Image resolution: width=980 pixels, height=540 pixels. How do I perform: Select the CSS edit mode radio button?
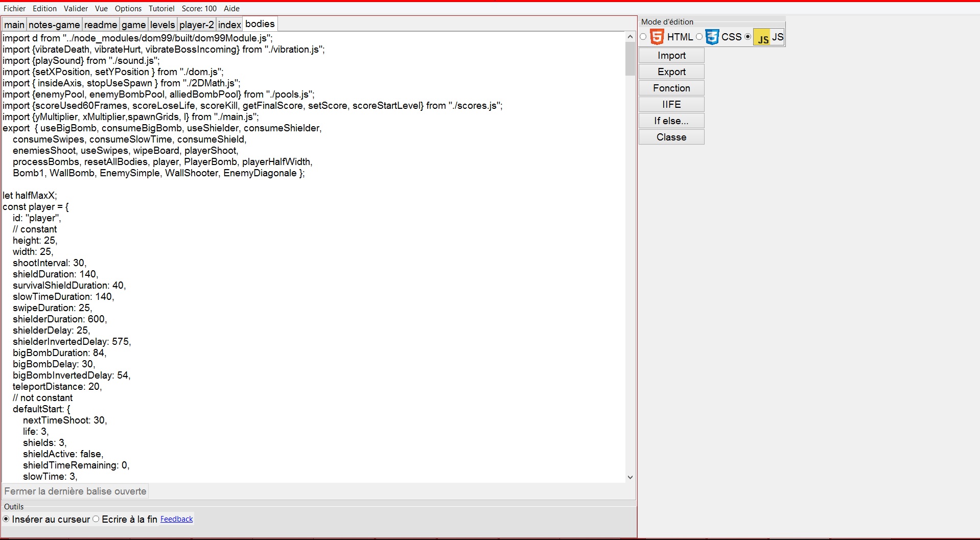(x=699, y=37)
